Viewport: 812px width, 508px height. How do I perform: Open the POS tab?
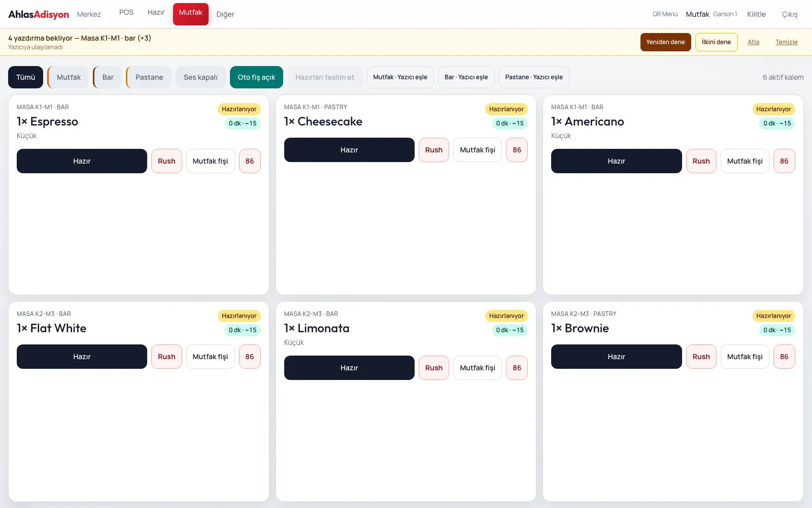pyautogui.click(x=126, y=12)
